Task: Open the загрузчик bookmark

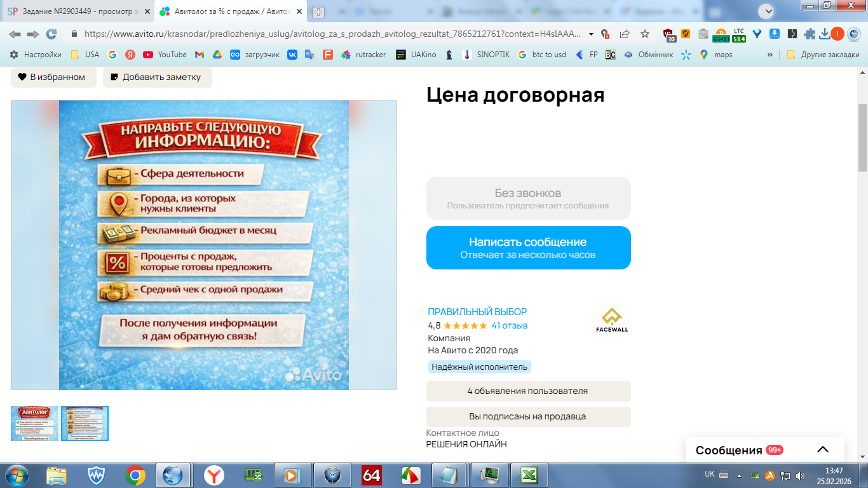Action: (x=255, y=55)
